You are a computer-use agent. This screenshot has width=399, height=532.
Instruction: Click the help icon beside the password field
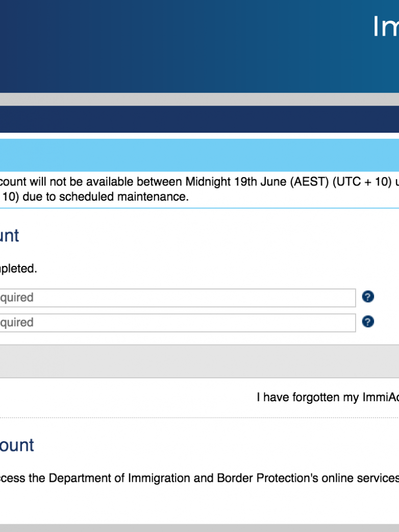click(x=368, y=322)
